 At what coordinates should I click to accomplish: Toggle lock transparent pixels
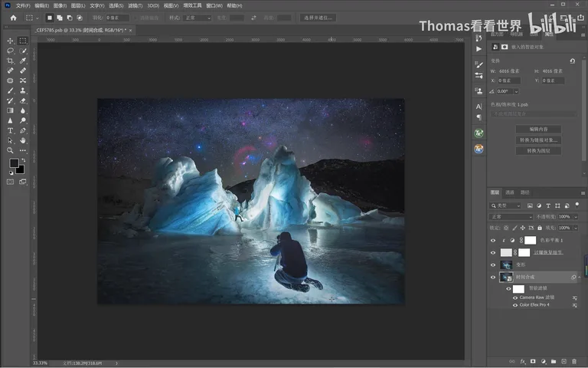click(506, 228)
